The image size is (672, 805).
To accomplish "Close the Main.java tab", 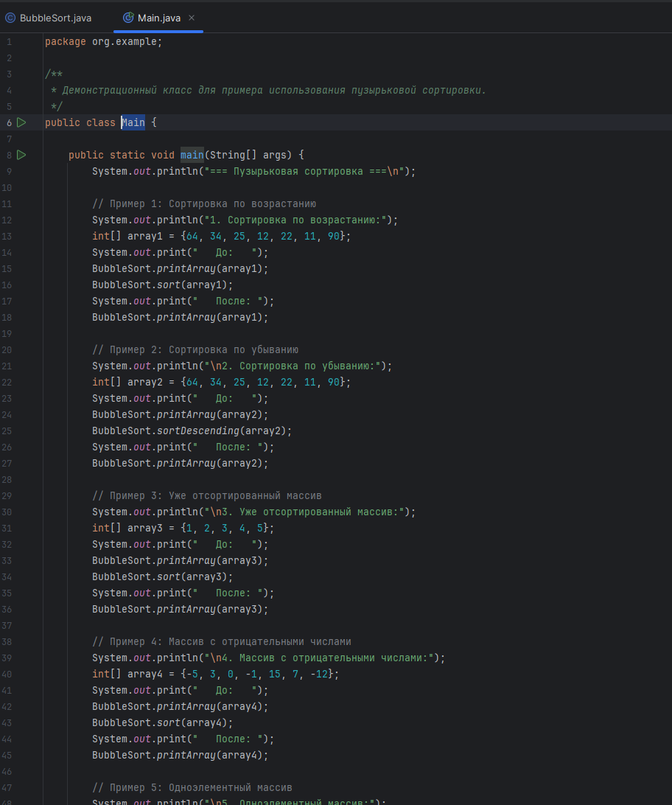I will (x=192, y=18).
